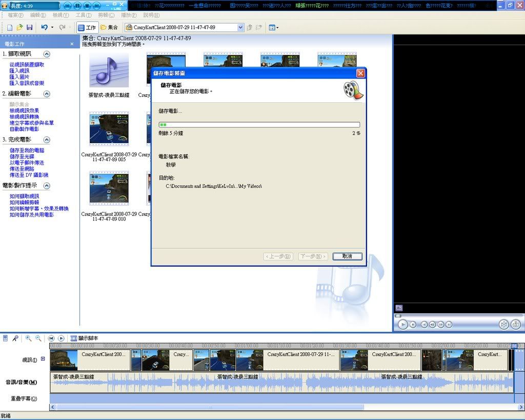Toggle the 工作 tasks pane button
Image resolution: width=525 pixels, height=420 pixels.
[87, 27]
